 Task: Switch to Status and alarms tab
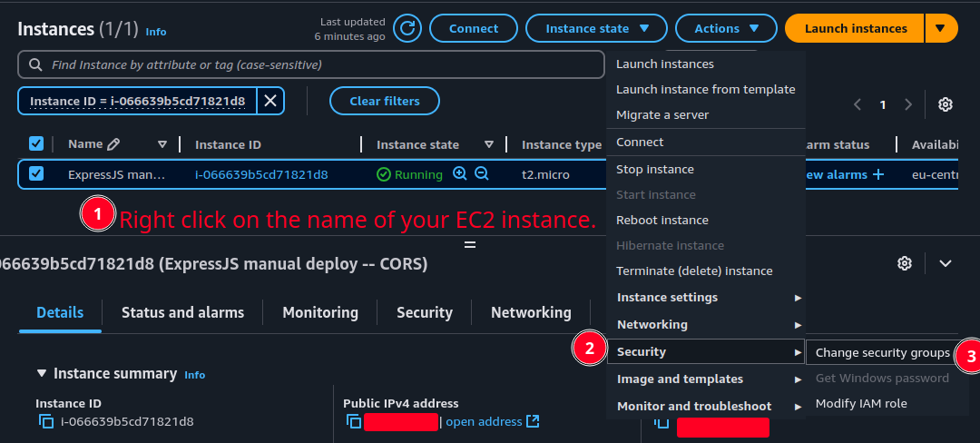(x=182, y=312)
